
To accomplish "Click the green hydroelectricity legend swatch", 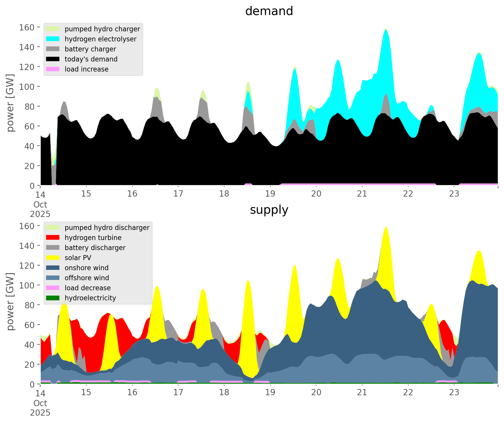I will pyautogui.click(x=53, y=298).
